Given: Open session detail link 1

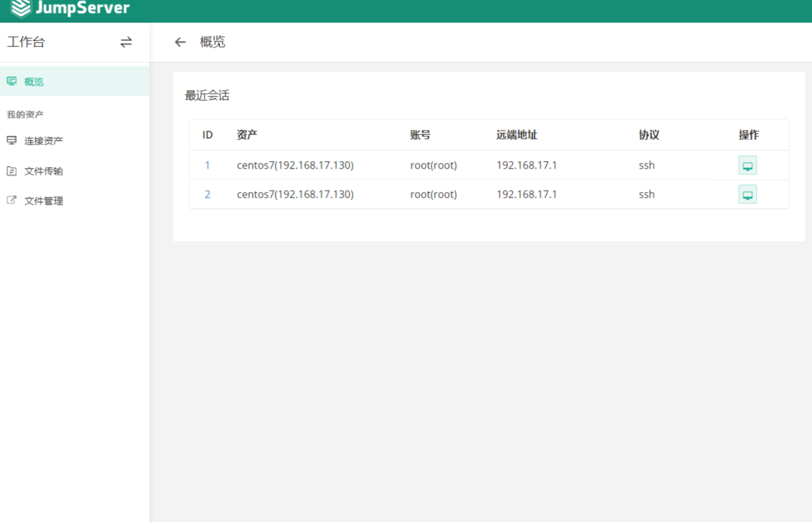Looking at the screenshot, I should pyautogui.click(x=208, y=165).
